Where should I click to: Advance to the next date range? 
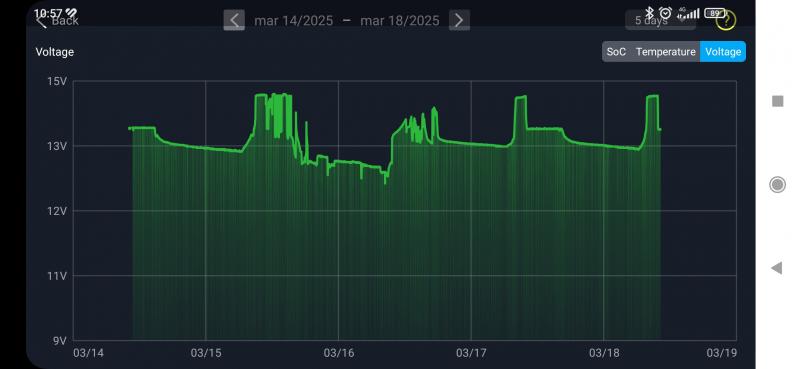click(x=459, y=20)
